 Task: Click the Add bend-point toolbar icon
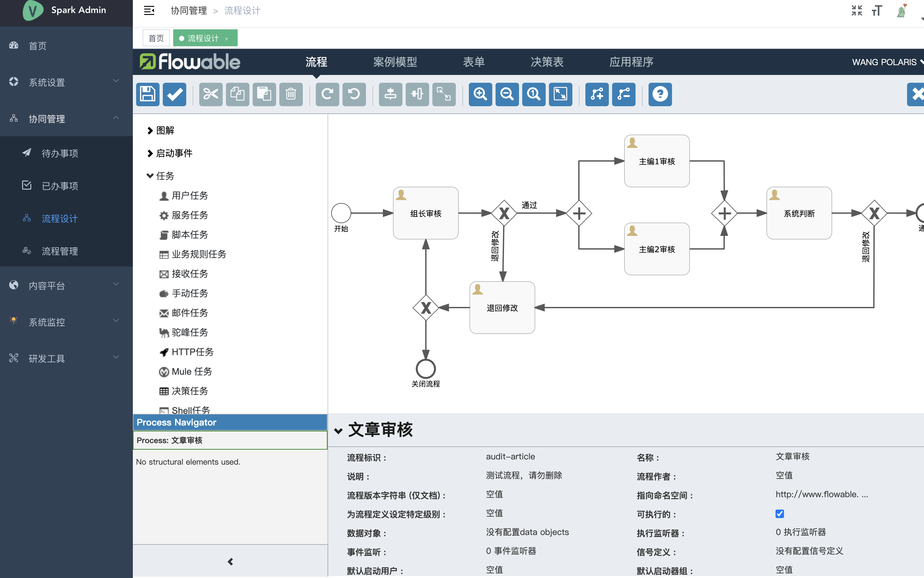(x=597, y=94)
